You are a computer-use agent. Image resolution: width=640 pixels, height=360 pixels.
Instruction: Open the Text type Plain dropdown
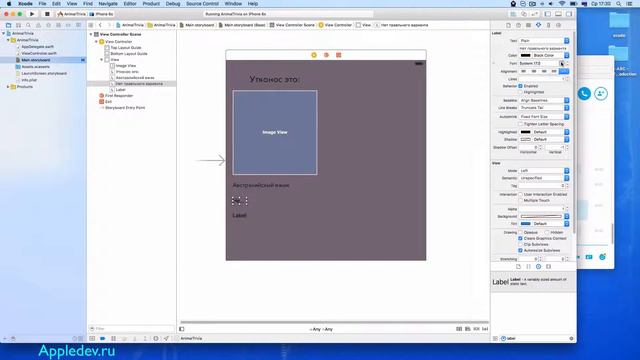[544, 41]
